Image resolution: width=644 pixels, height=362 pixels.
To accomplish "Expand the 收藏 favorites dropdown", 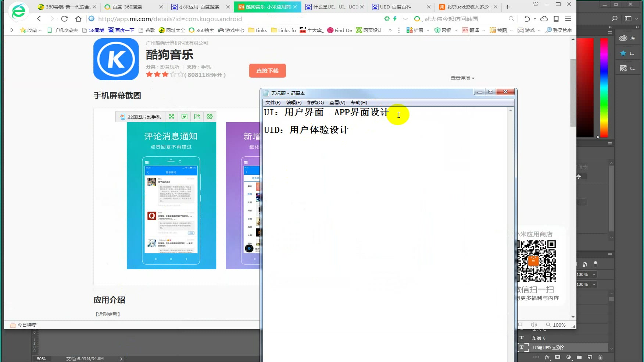I will click(x=40, y=31).
